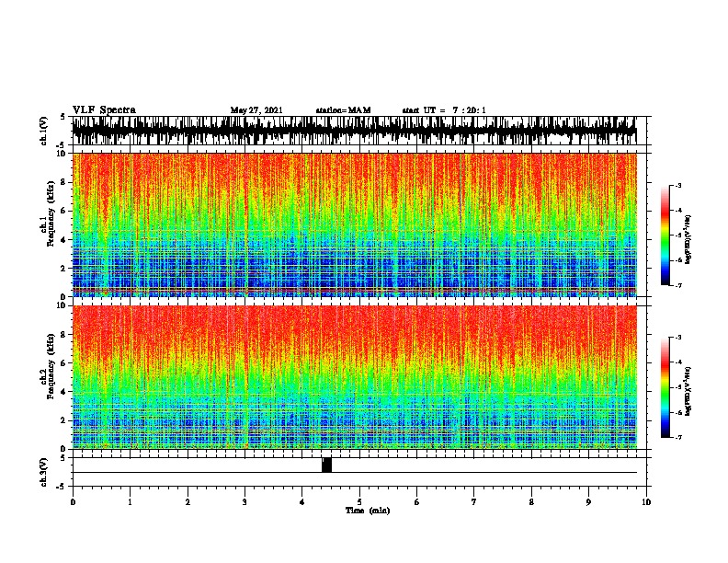Click the time axis tick label "1"
Viewport: 728px width, 563px height.
(x=130, y=502)
